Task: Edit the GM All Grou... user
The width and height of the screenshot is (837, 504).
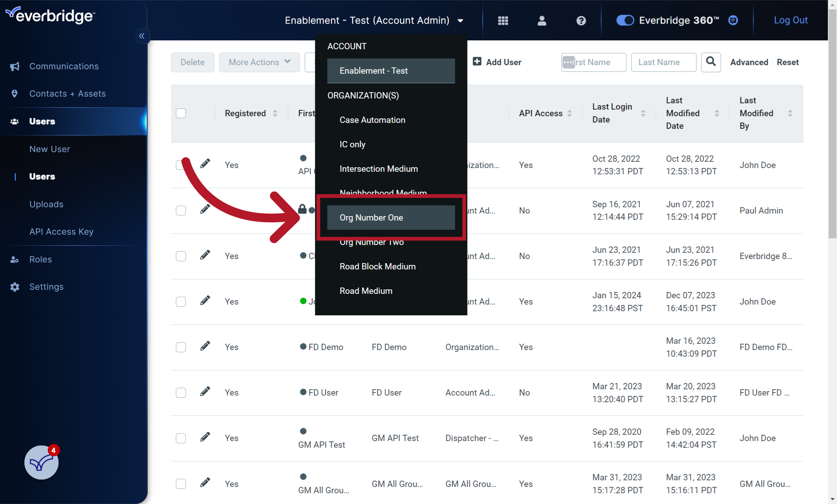Action: click(x=205, y=483)
